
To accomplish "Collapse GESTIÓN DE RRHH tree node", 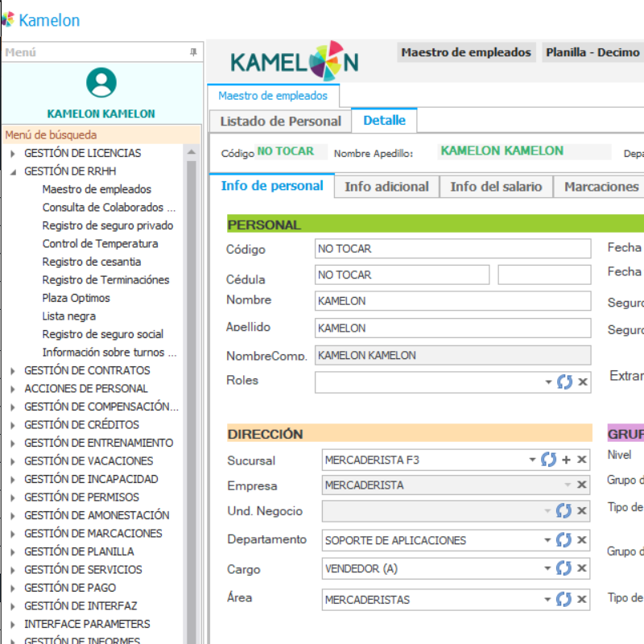I will coord(13,171).
